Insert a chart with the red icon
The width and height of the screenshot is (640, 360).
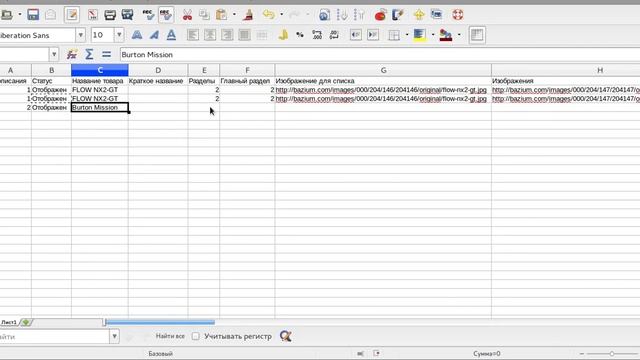[x=380, y=15]
